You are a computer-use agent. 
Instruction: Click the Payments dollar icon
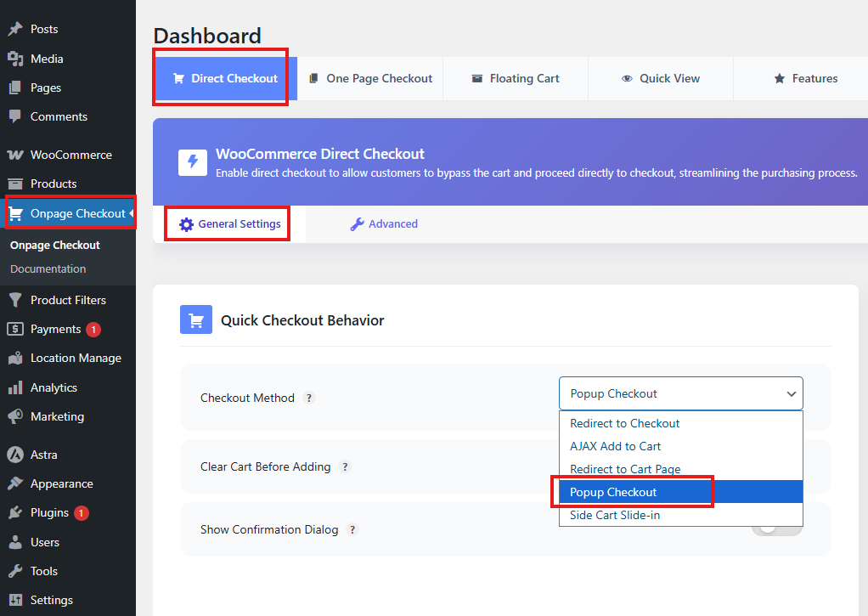tap(15, 329)
